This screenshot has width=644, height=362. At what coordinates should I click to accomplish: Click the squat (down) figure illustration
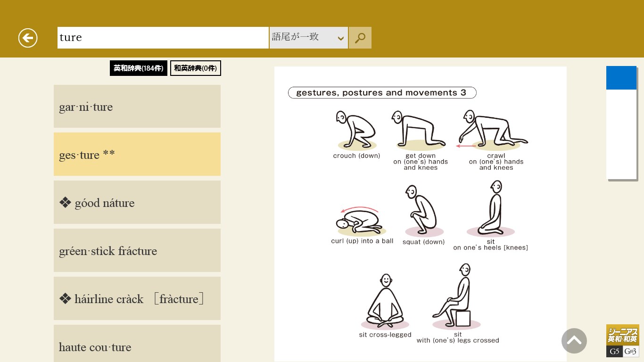423,210
